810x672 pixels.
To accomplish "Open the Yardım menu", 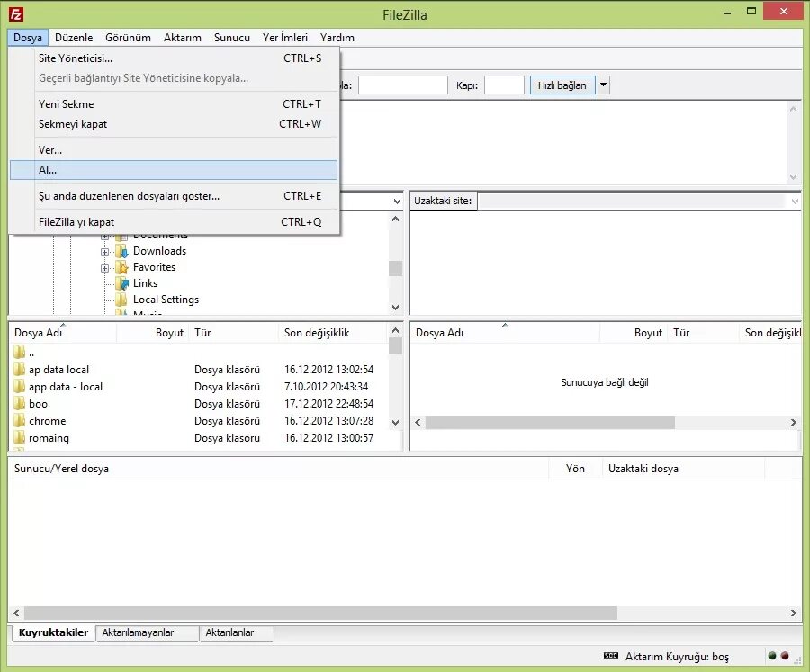I will tap(337, 38).
